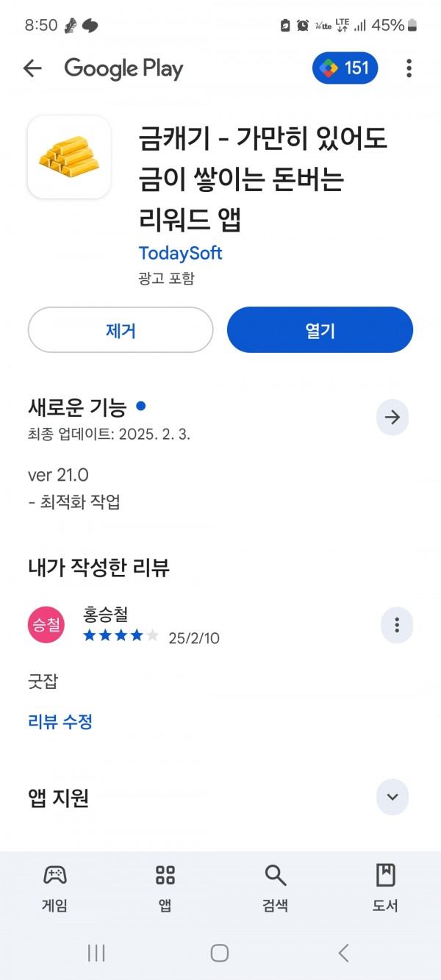Open the three-dot overflow menu at top
Image resolution: width=441 pixels, height=980 pixels.
tap(409, 68)
